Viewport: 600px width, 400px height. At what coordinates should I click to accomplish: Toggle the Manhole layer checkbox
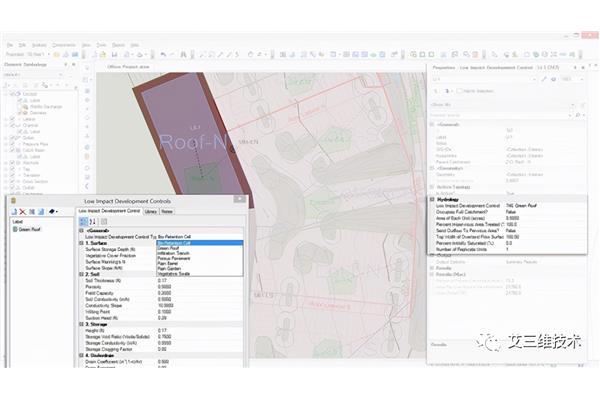pos(13,163)
